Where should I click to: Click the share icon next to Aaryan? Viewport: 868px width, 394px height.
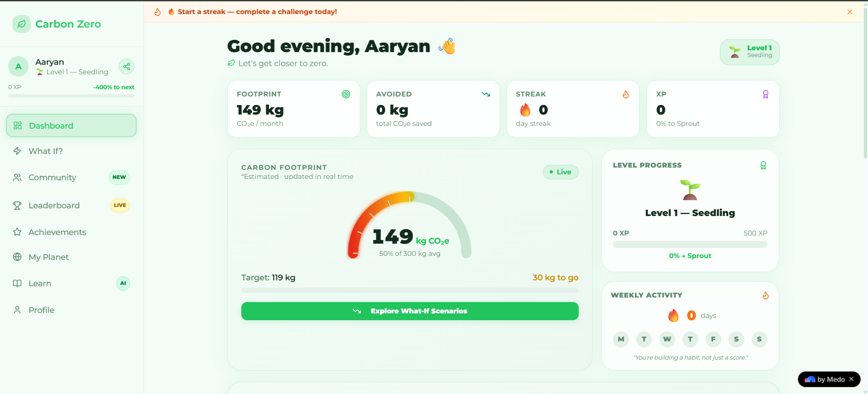[x=127, y=67]
